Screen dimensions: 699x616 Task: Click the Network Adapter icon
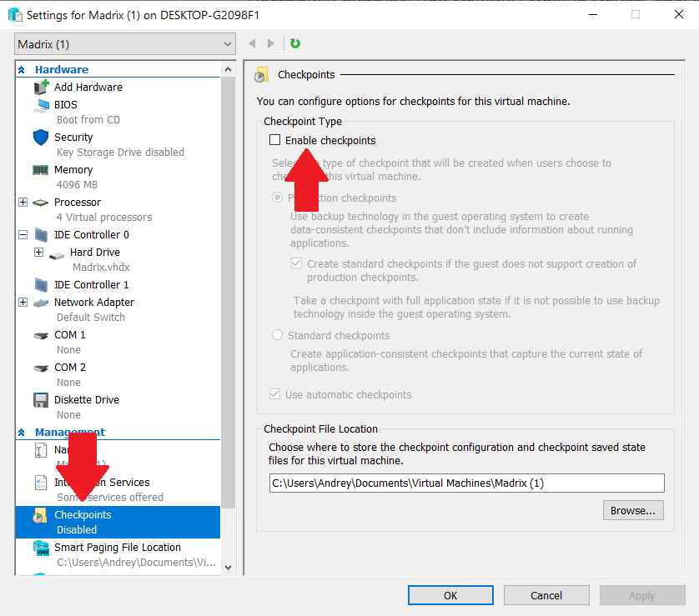tap(41, 303)
